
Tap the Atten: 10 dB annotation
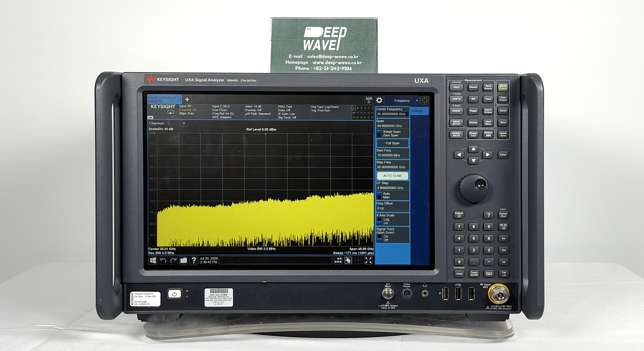pyautogui.click(x=253, y=106)
